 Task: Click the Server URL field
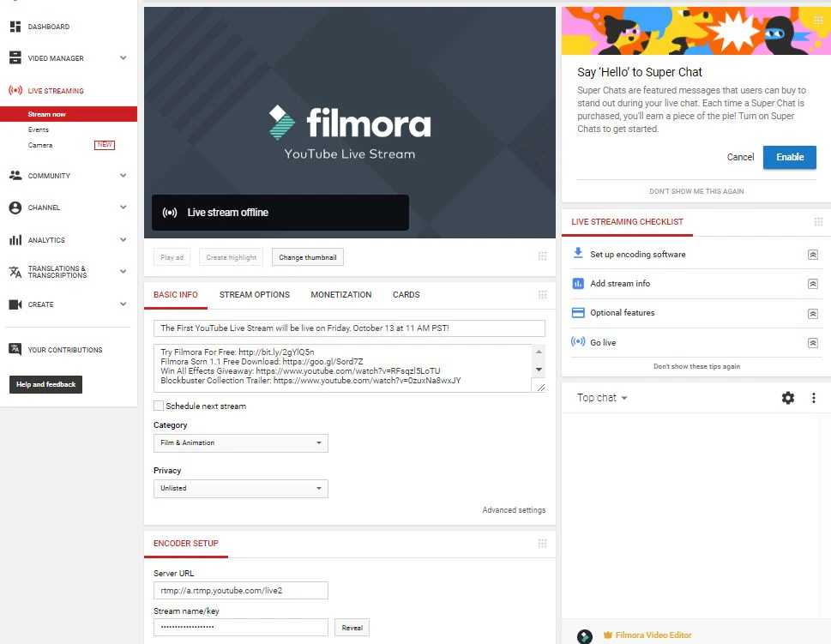[x=241, y=591]
